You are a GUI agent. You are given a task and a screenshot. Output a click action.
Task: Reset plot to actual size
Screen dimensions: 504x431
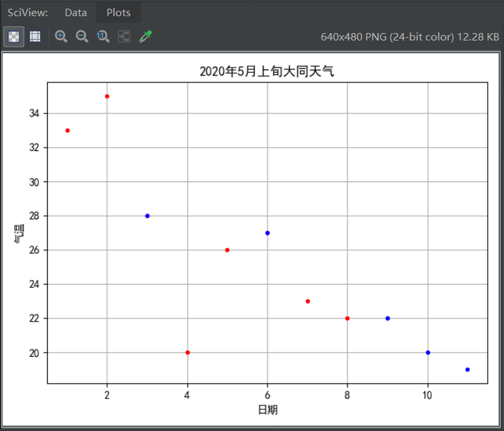(103, 36)
